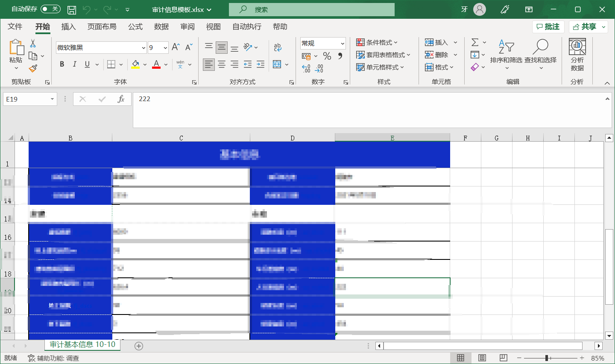615x364 pixels.
Task: Open Cell Styles dropdown
Action: coord(380,67)
